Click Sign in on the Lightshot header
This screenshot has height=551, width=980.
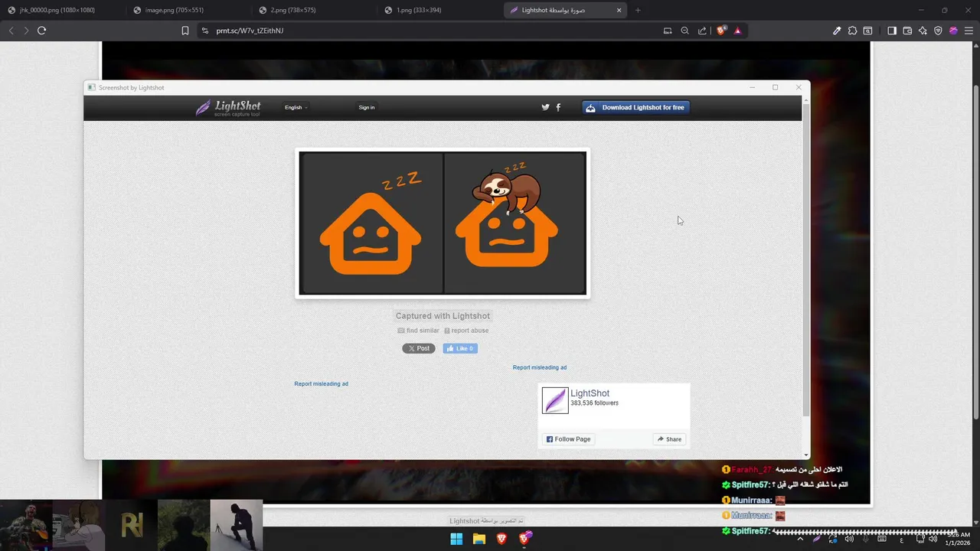pyautogui.click(x=367, y=108)
